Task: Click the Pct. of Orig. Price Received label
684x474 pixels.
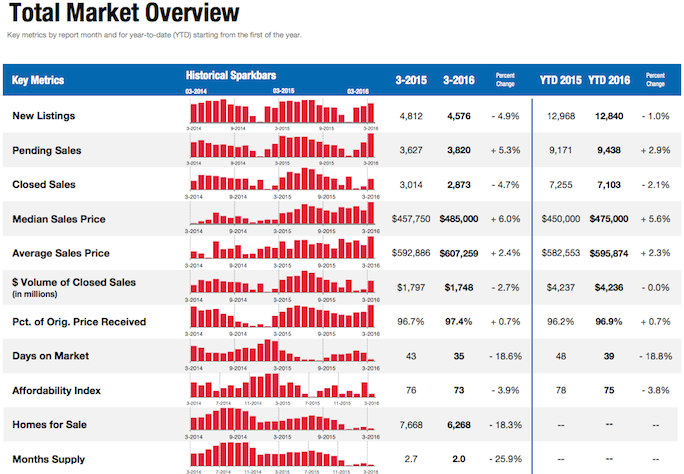Action: [79, 321]
